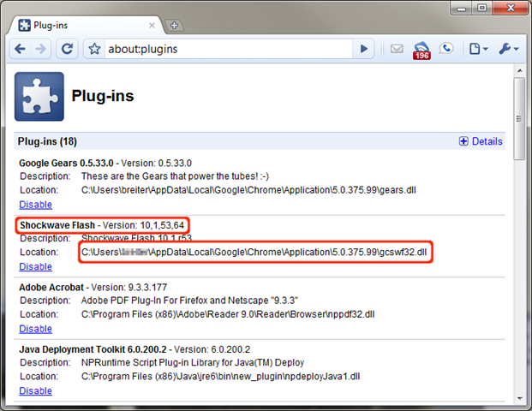
Task: Click the browser Back arrow button
Action: click(x=21, y=49)
